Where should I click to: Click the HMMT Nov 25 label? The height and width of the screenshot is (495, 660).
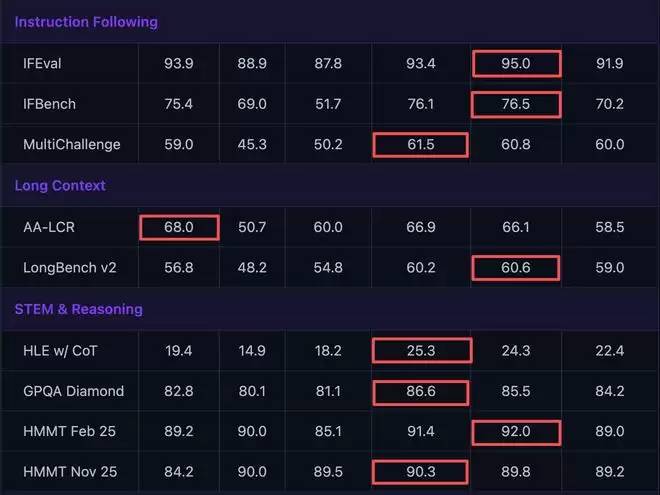[x=68, y=473]
